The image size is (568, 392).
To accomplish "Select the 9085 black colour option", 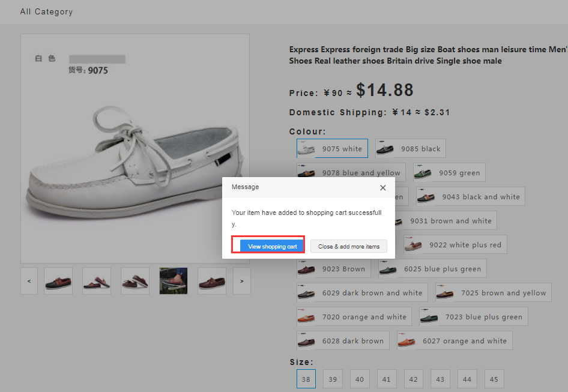I will (411, 148).
